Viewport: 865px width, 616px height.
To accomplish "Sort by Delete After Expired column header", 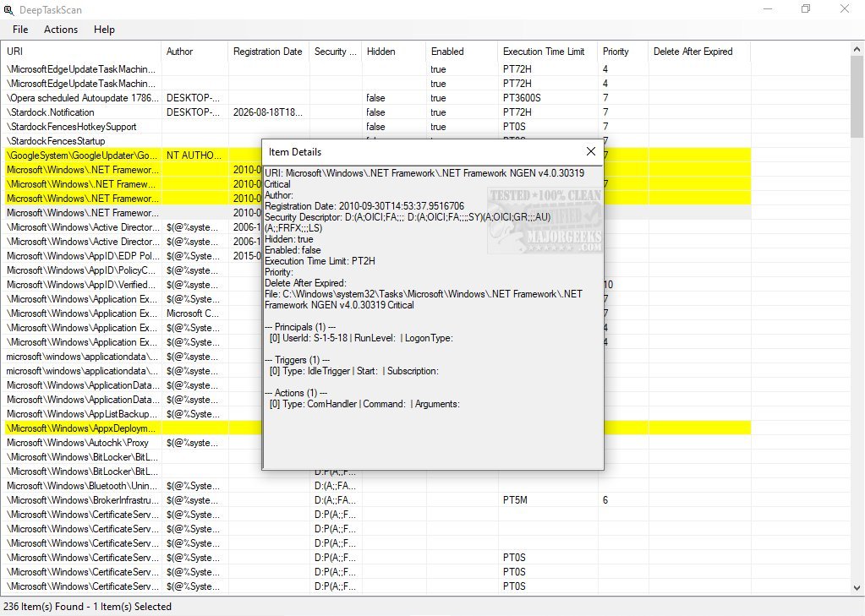I will [699, 52].
